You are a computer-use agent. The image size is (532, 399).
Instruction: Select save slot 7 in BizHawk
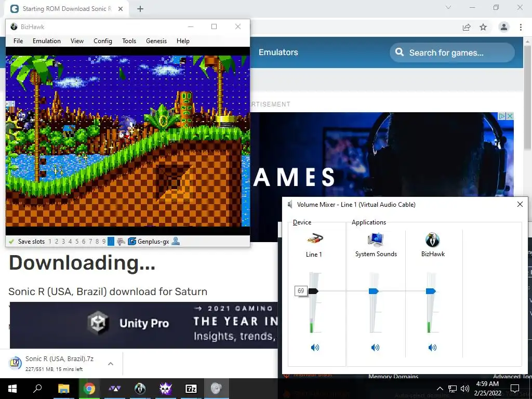click(90, 242)
